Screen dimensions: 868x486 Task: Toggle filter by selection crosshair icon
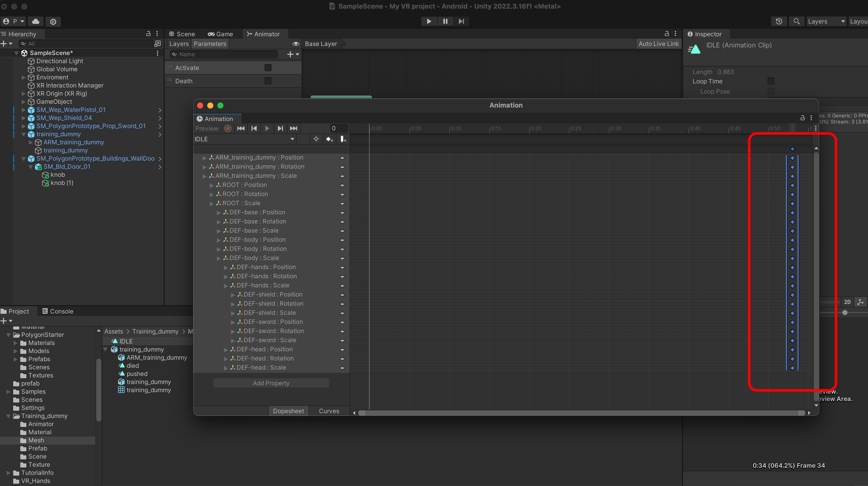point(316,139)
